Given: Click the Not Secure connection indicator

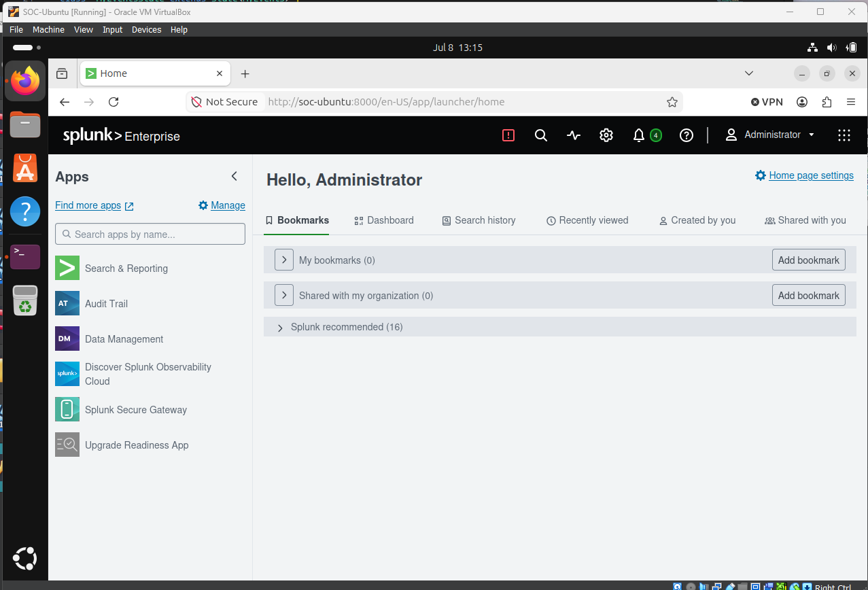Looking at the screenshot, I should coord(224,102).
